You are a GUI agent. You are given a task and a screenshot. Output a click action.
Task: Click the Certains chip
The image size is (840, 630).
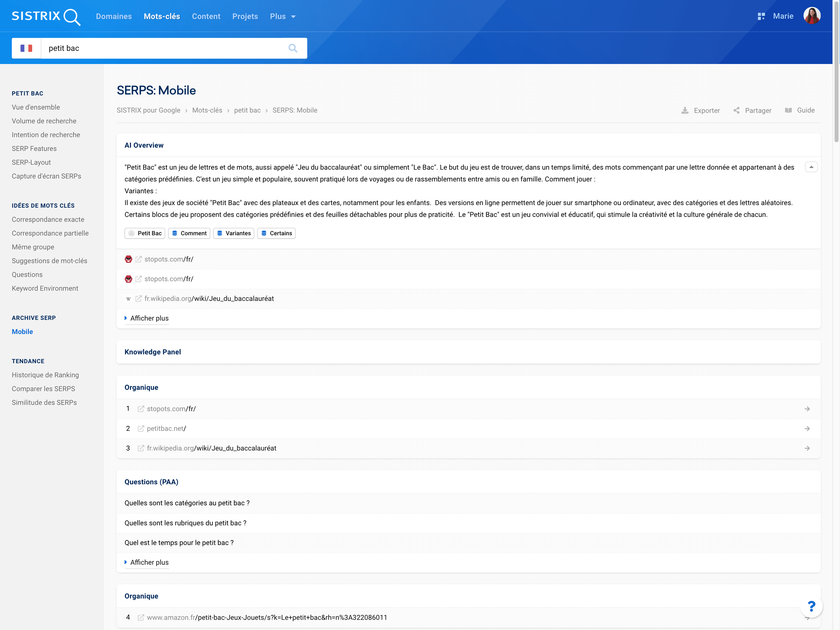(x=276, y=233)
